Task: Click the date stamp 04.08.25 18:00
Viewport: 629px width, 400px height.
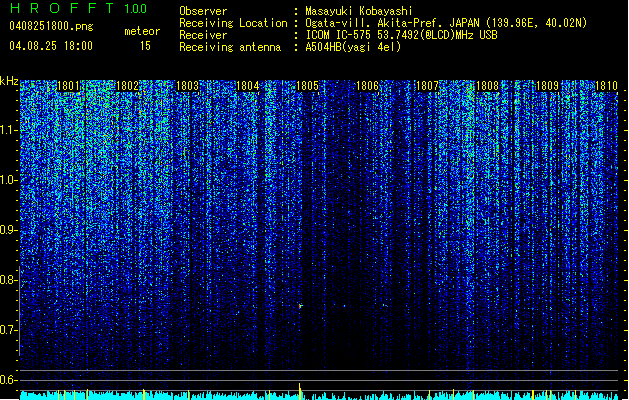Action: (x=51, y=46)
